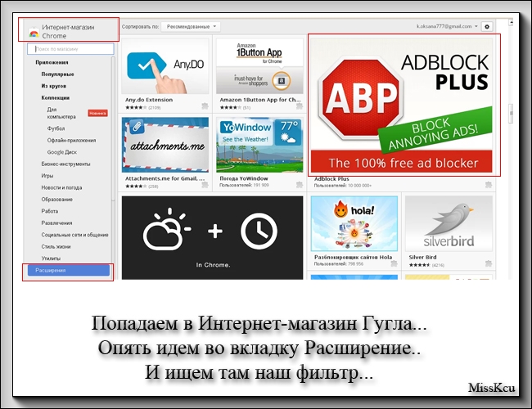532x409 pixels.
Task: Open Google Диск collection
Action: [61, 152]
